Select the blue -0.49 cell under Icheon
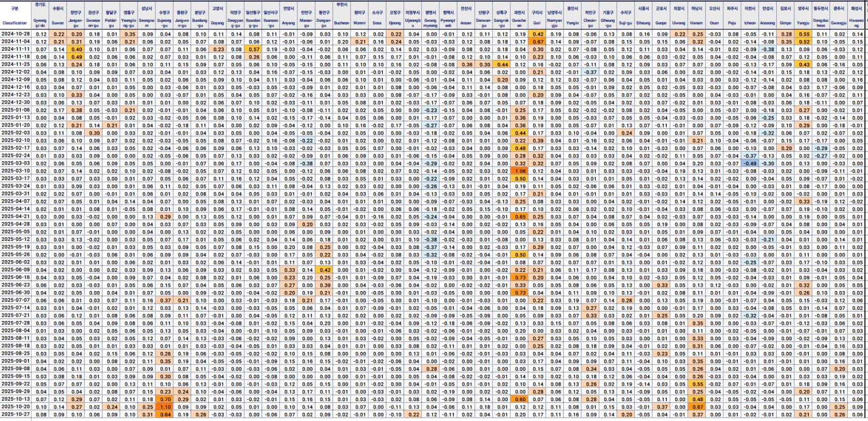This screenshot has height=421, width=868. [750, 163]
